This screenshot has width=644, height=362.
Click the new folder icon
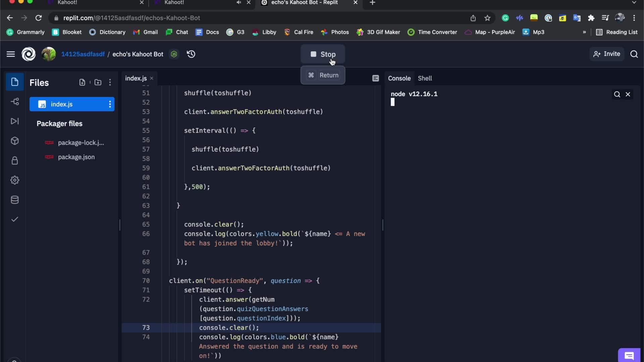[x=98, y=82]
